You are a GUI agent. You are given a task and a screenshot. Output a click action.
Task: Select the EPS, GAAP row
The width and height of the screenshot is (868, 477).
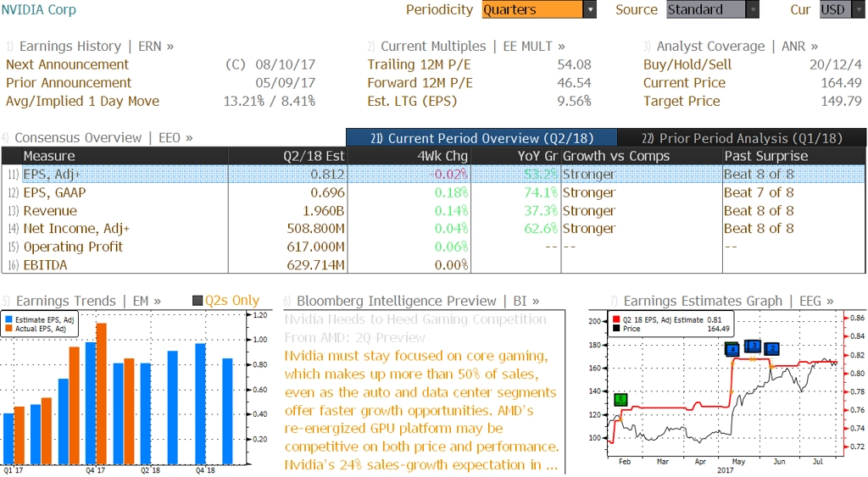(x=433, y=192)
